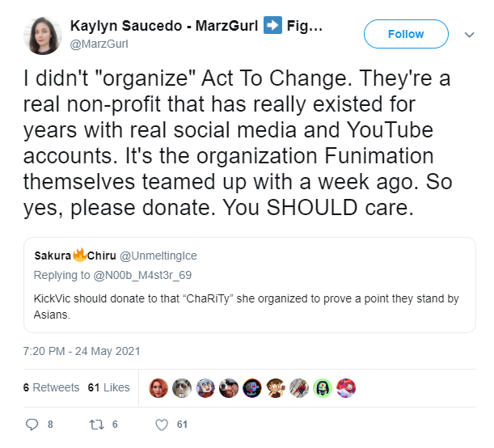494x448 pixels.
Task: Click the retweet arrows icon
Action: point(96,425)
